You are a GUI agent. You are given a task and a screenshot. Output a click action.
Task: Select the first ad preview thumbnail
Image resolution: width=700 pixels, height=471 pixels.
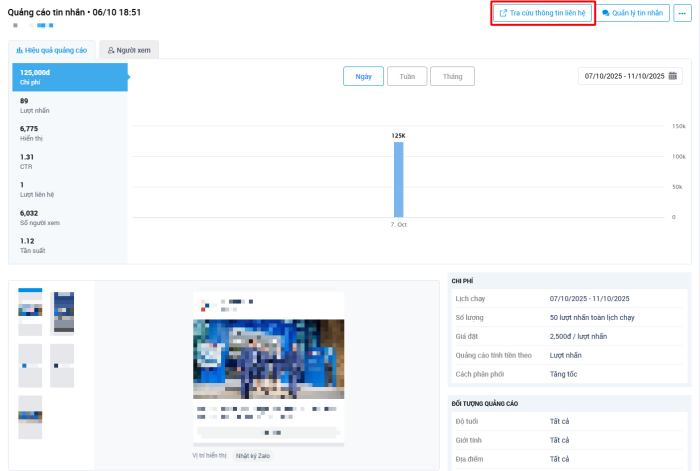pyautogui.click(x=30, y=311)
